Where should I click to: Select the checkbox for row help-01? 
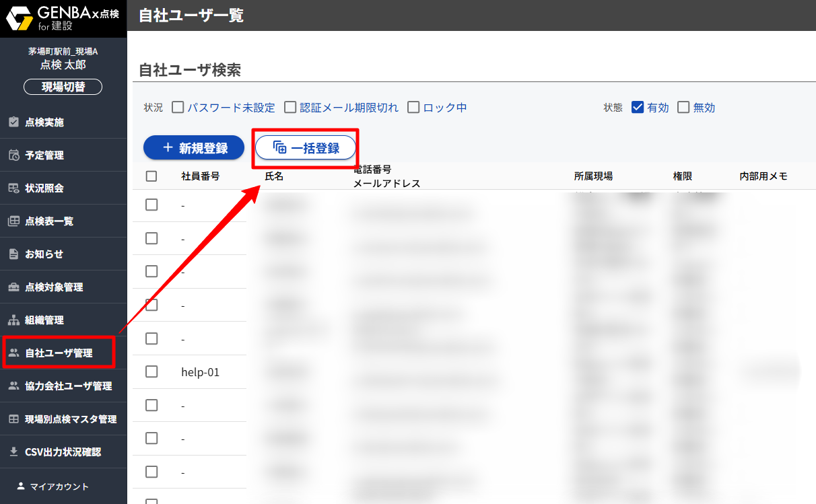[151, 372]
